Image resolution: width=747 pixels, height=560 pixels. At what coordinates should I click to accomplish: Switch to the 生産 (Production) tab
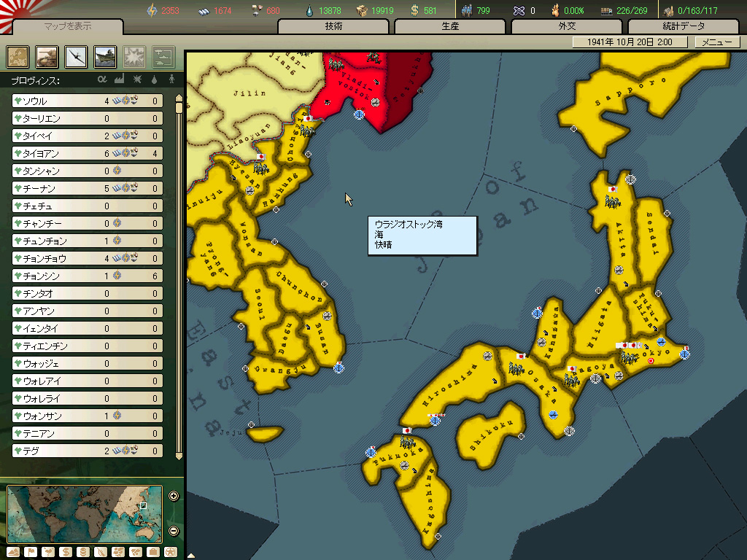(451, 27)
